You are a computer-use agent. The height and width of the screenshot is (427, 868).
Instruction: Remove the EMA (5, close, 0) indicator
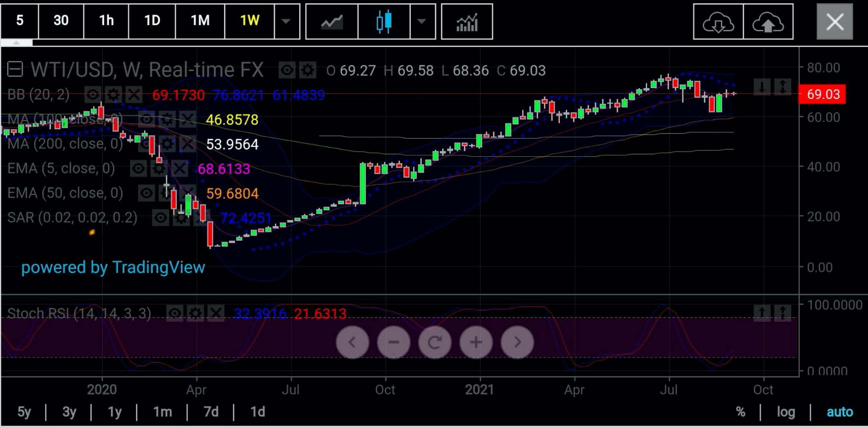pos(180,169)
